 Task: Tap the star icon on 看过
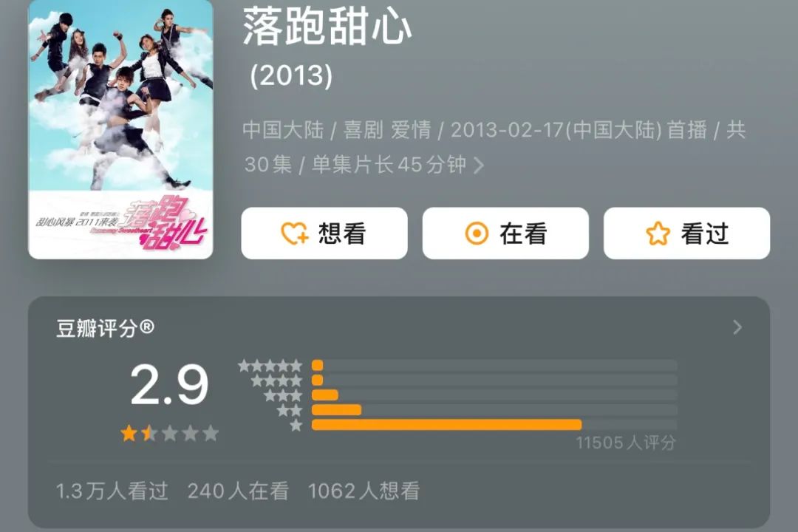click(x=658, y=233)
